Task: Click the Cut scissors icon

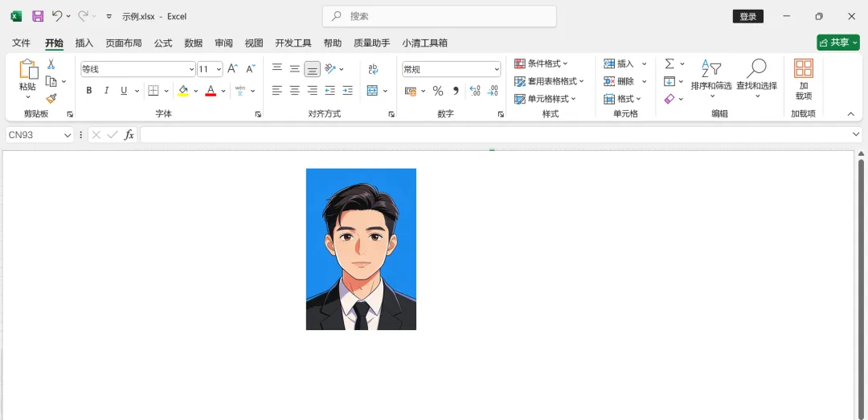Action: 51,64
